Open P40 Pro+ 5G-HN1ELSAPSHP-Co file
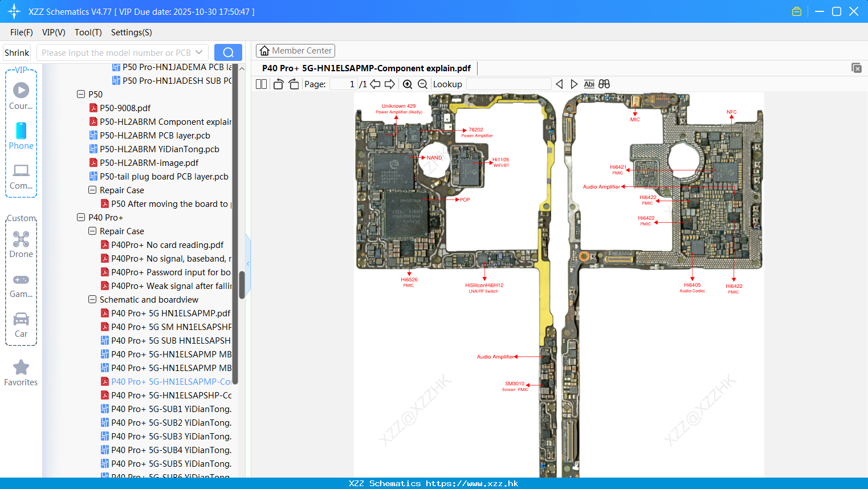The height and width of the screenshot is (489, 868). click(x=166, y=395)
